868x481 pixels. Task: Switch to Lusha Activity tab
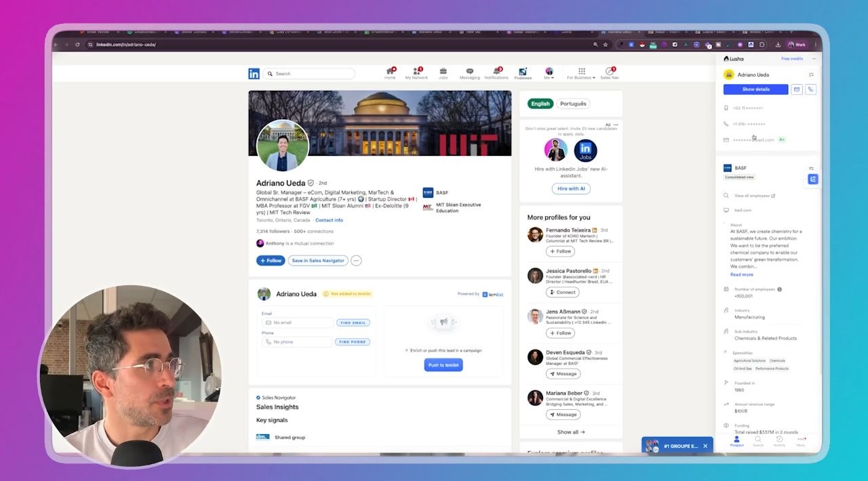pyautogui.click(x=779, y=441)
